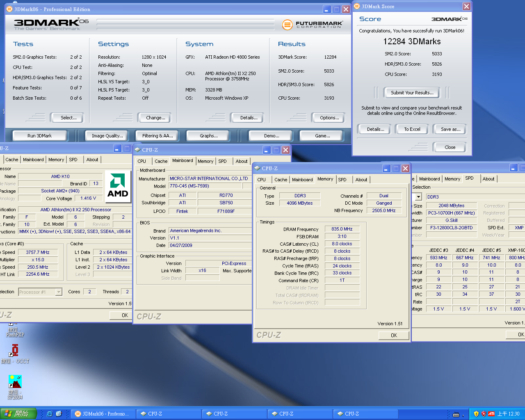Open About tab in the Mainboard window

[242, 161]
